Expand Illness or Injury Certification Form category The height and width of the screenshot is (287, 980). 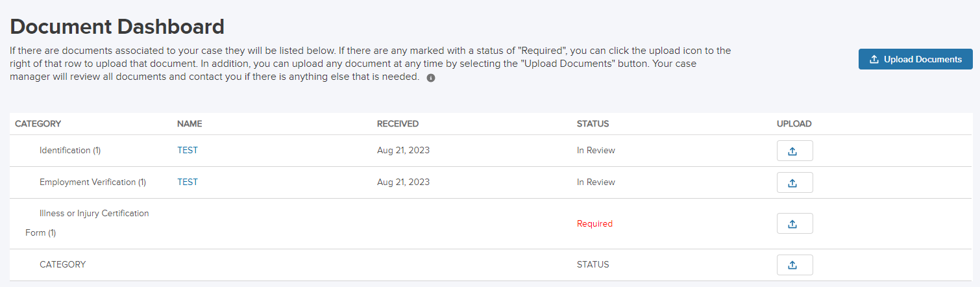(x=93, y=213)
